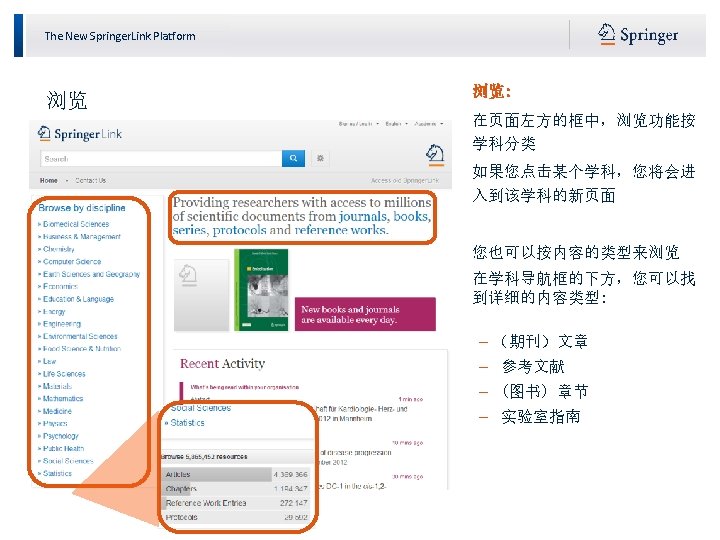
Task: Select Statistics in left discipline list
Action: 57,473
